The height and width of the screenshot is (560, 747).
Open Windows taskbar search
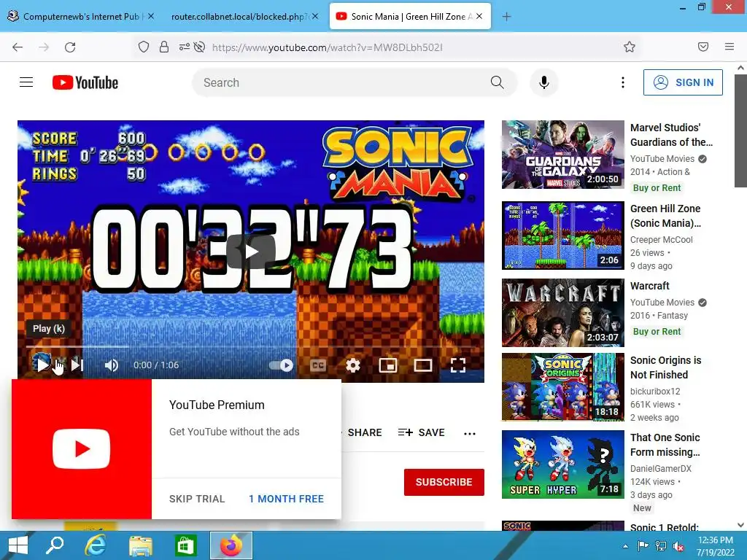[55, 545]
